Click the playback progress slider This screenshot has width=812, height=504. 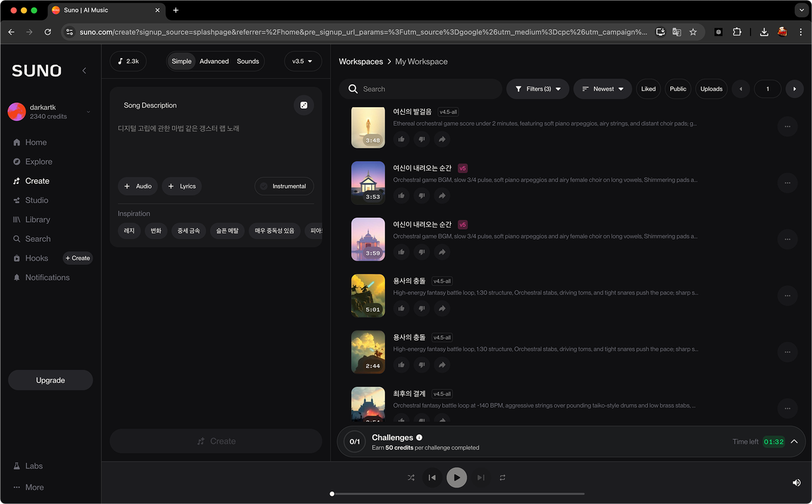458,494
